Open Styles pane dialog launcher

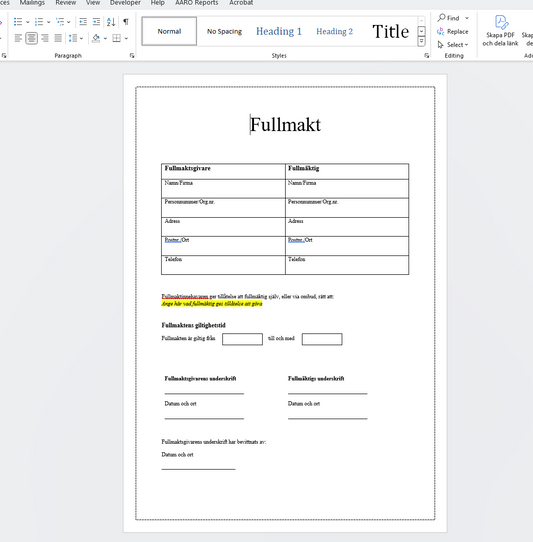[x=427, y=56]
